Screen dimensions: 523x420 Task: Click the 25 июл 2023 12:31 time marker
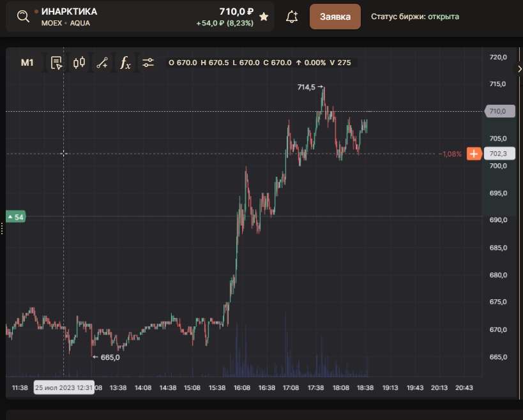[x=64, y=387]
